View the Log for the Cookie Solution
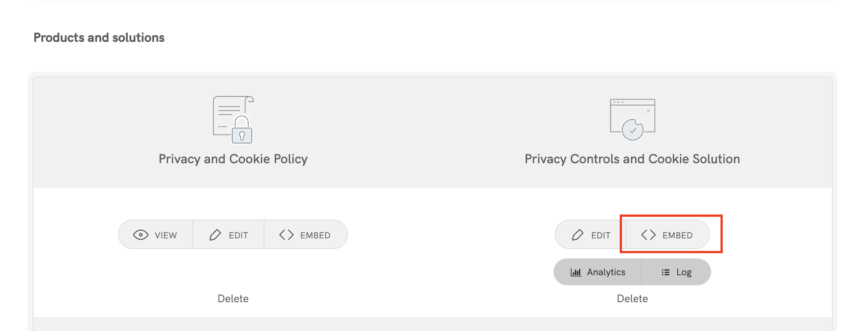 coord(676,272)
